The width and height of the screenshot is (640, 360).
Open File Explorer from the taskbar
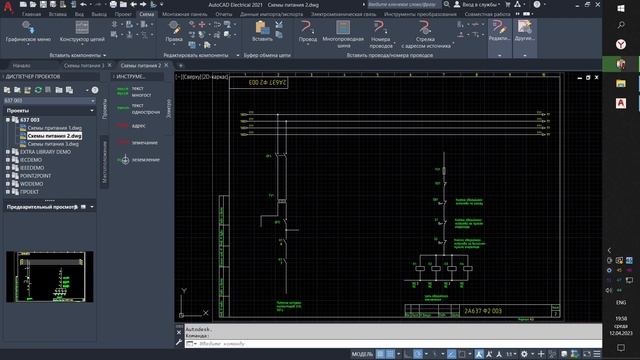point(621,84)
